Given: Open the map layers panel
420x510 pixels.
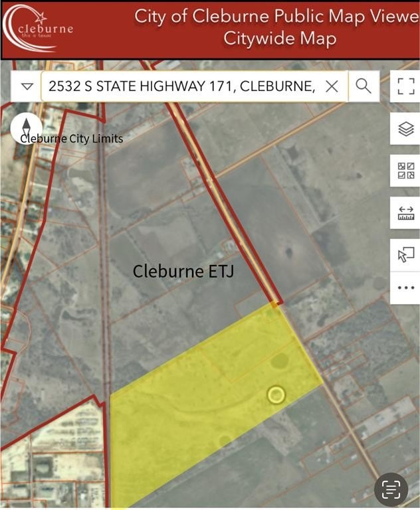Looking at the screenshot, I should pyautogui.click(x=405, y=129).
